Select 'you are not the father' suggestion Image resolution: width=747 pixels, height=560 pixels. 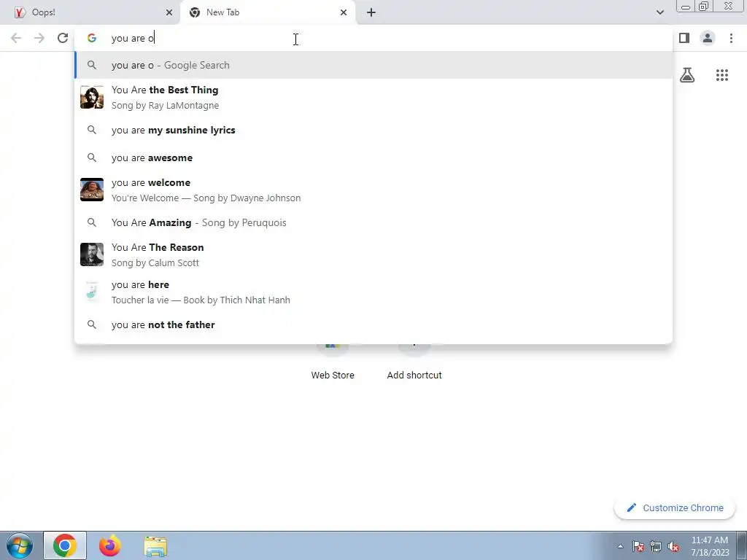[x=373, y=324]
